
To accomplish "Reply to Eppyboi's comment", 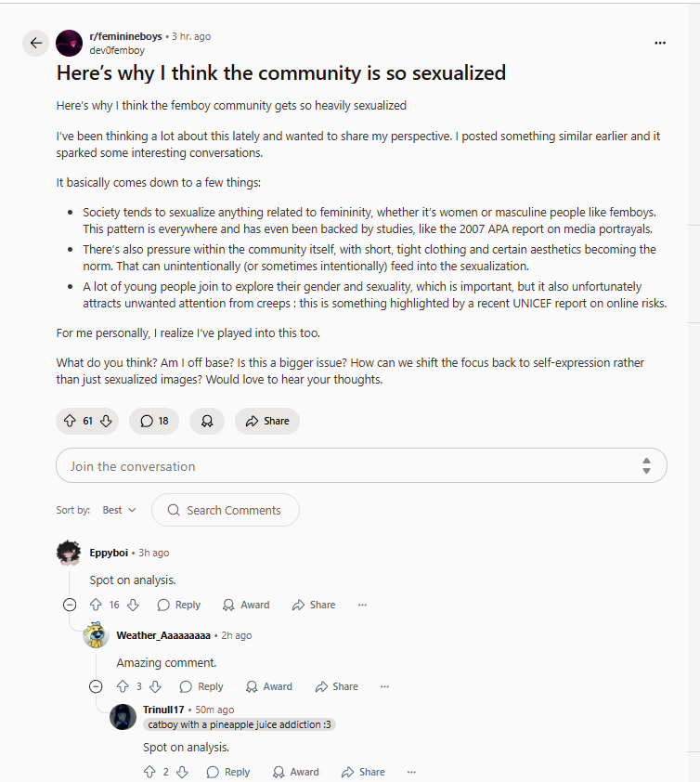I will (178, 605).
